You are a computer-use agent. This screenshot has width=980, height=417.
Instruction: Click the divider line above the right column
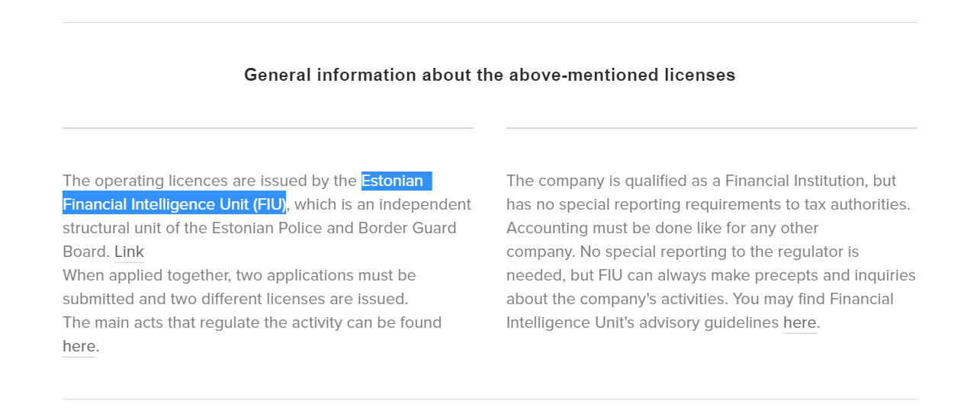712,128
